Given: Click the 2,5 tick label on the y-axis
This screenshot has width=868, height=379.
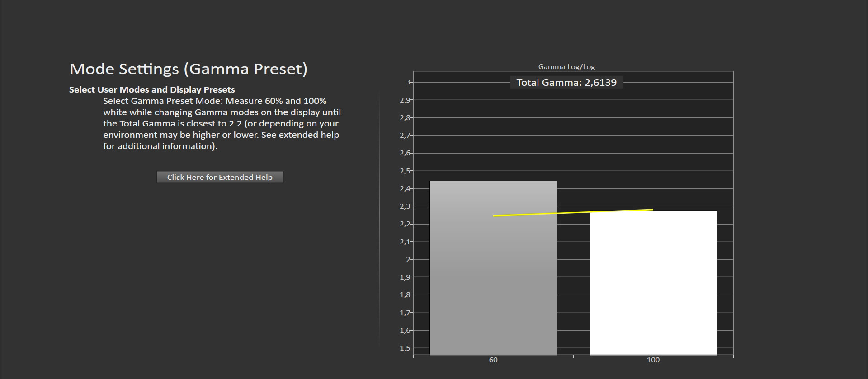Looking at the screenshot, I should point(405,171).
